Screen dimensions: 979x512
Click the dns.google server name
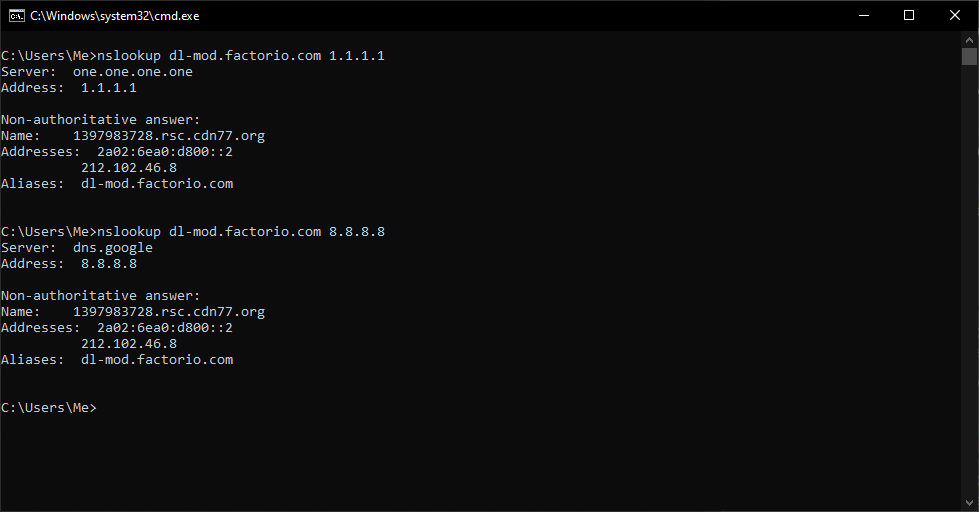click(113, 248)
